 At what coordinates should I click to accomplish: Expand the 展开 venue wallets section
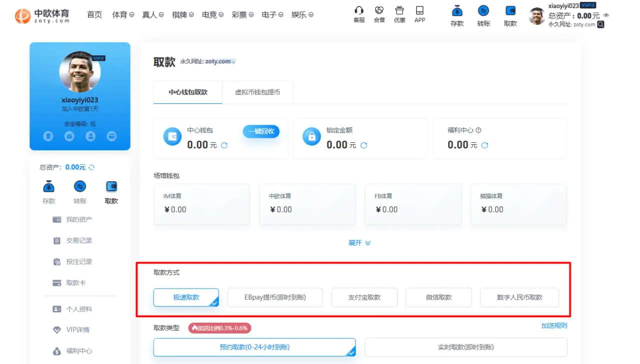359,243
